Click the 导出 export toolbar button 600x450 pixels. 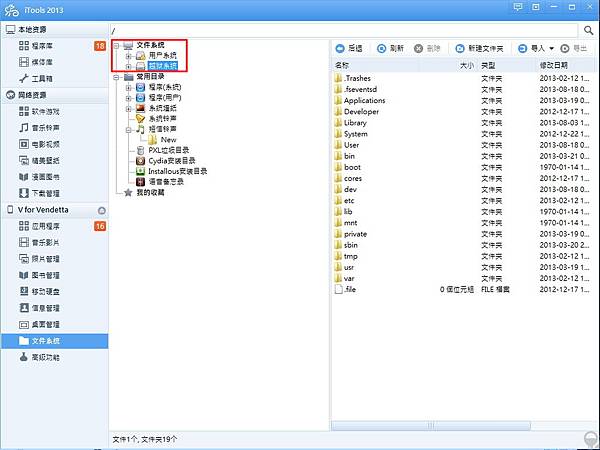pyautogui.click(x=574, y=49)
